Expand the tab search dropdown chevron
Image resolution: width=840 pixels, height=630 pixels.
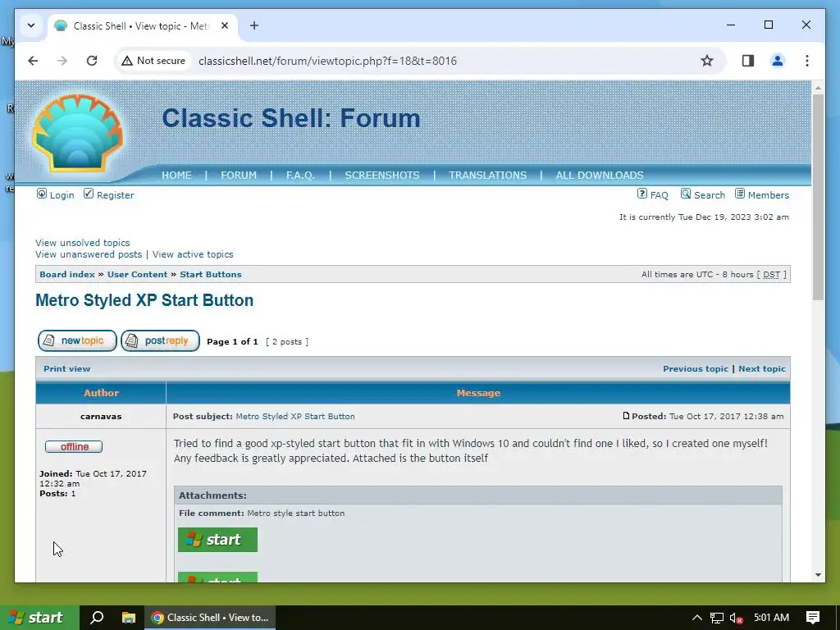(31, 25)
